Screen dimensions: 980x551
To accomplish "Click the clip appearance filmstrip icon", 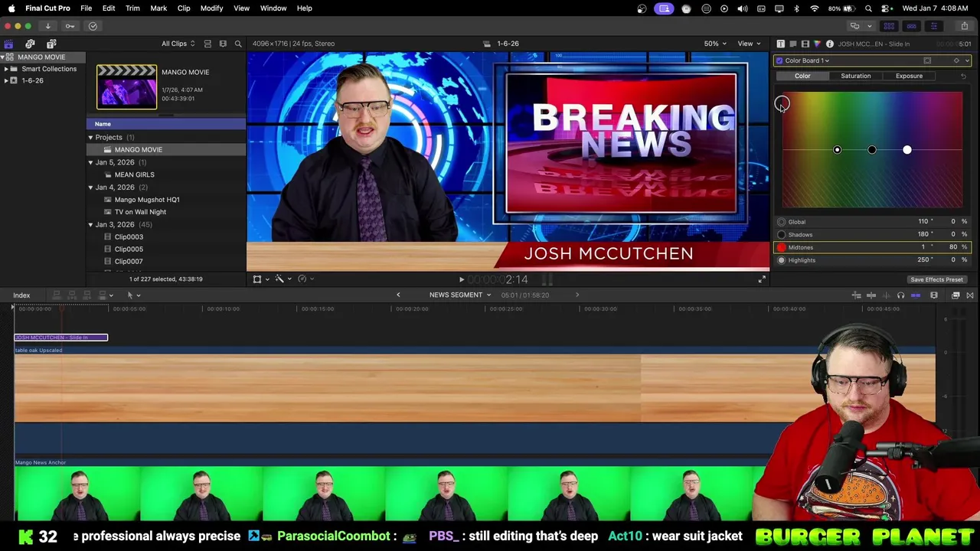I will [934, 295].
